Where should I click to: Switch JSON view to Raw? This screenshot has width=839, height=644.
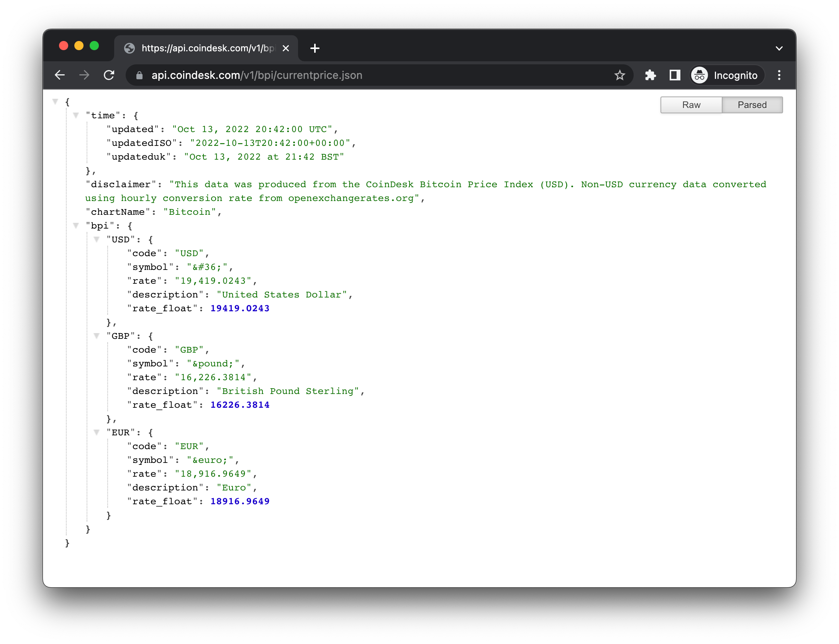(691, 105)
